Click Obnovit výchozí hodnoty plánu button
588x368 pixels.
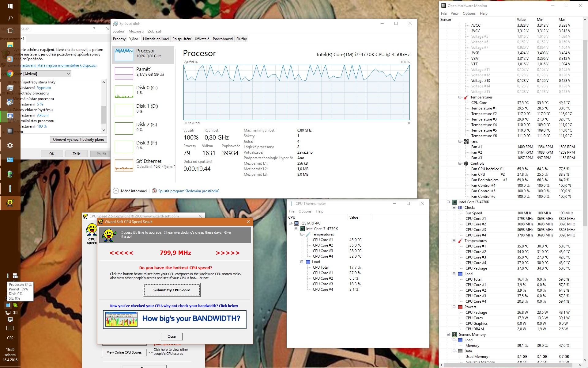[x=78, y=140]
